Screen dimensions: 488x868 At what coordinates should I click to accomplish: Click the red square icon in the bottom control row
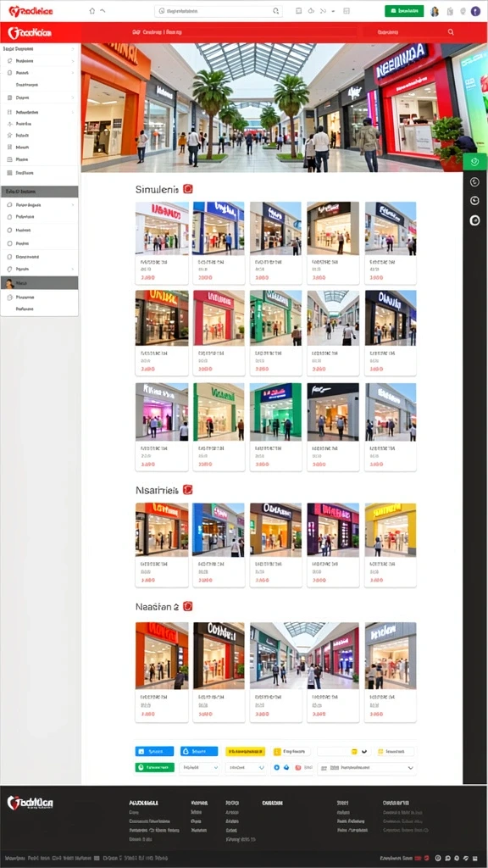point(297,768)
